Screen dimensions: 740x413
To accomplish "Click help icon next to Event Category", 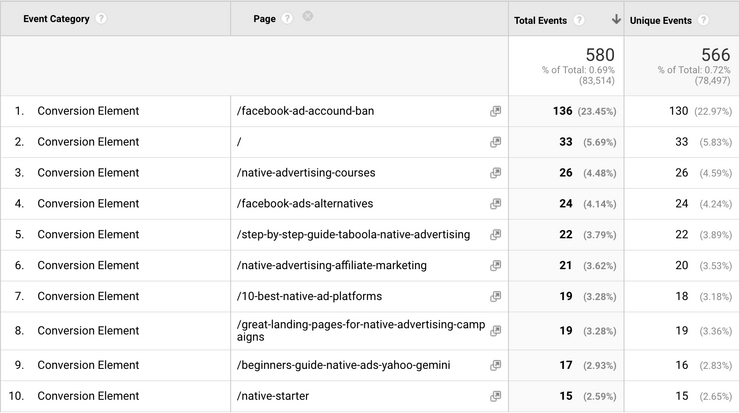I will 101,19.
